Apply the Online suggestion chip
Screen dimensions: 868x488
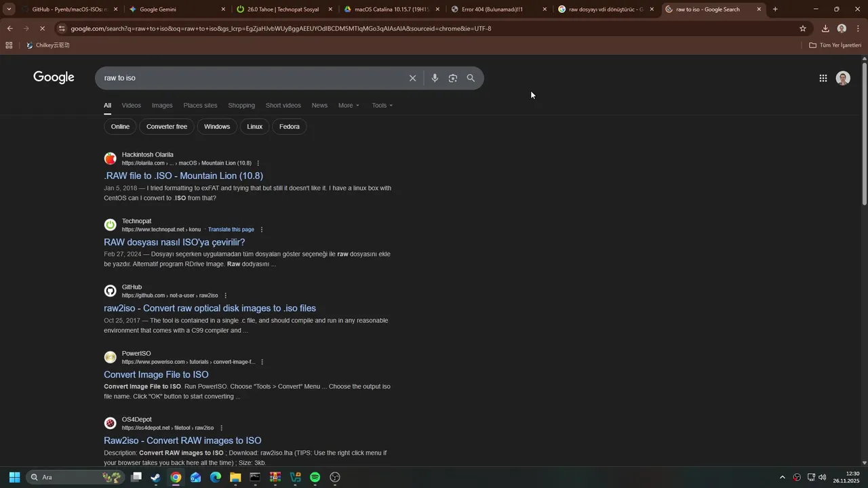[120, 127]
